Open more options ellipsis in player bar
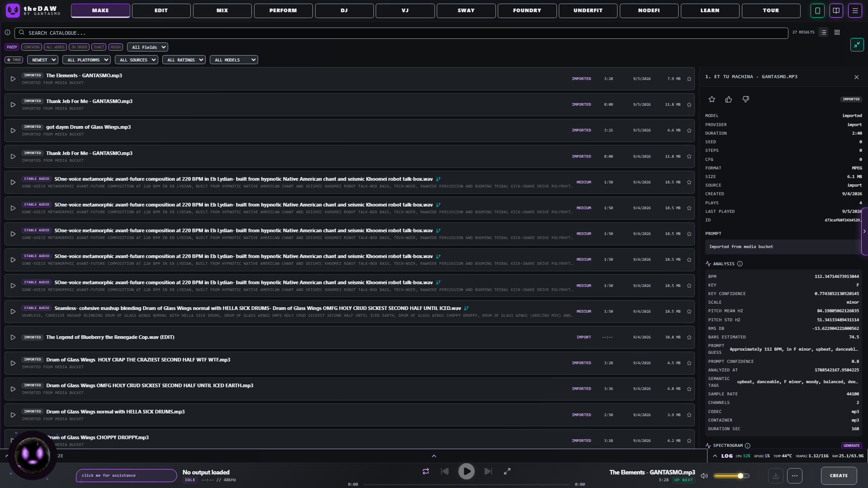The width and height of the screenshot is (868, 488). click(795, 476)
